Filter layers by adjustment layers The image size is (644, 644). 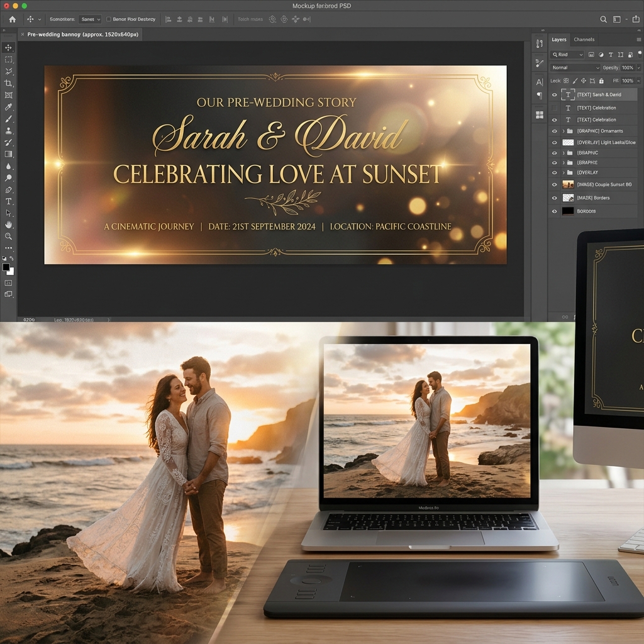601,55
